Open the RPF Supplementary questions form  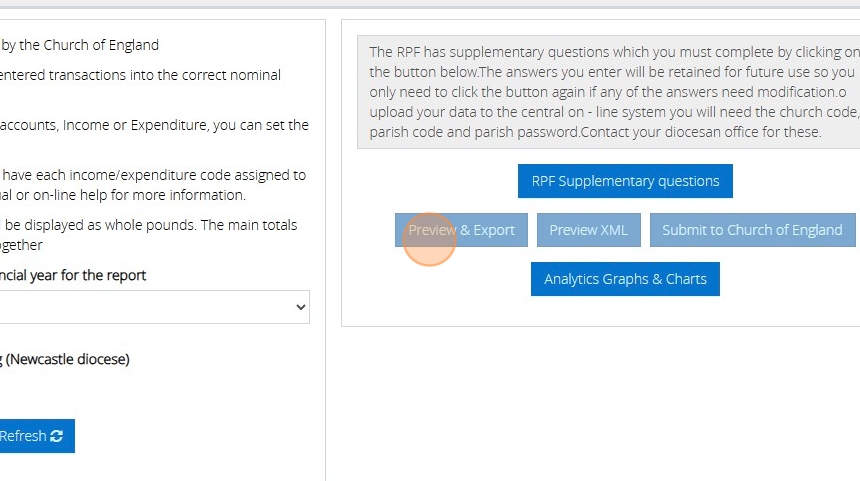(x=625, y=181)
